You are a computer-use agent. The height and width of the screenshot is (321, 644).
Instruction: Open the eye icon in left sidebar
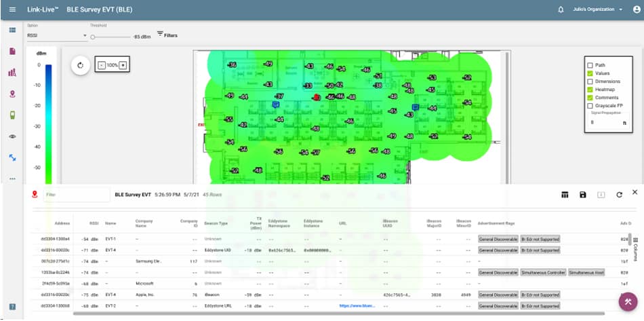coord(12,136)
